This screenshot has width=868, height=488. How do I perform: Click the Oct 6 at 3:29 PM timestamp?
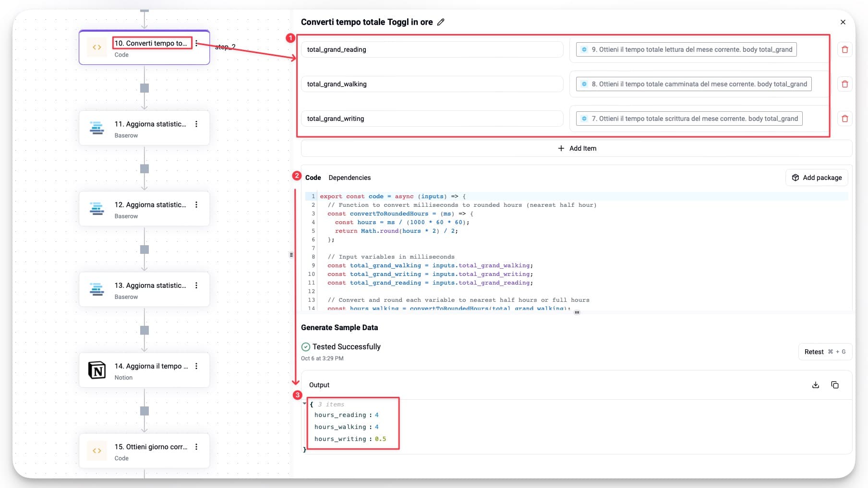[x=322, y=358]
